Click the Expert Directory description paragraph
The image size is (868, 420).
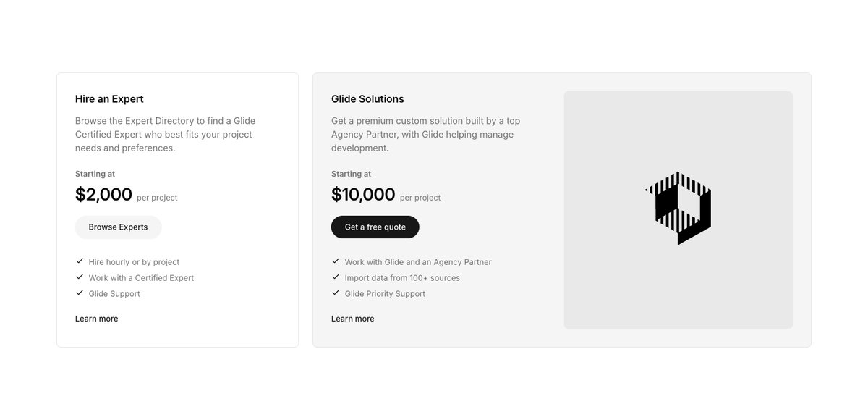click(165, 135)
